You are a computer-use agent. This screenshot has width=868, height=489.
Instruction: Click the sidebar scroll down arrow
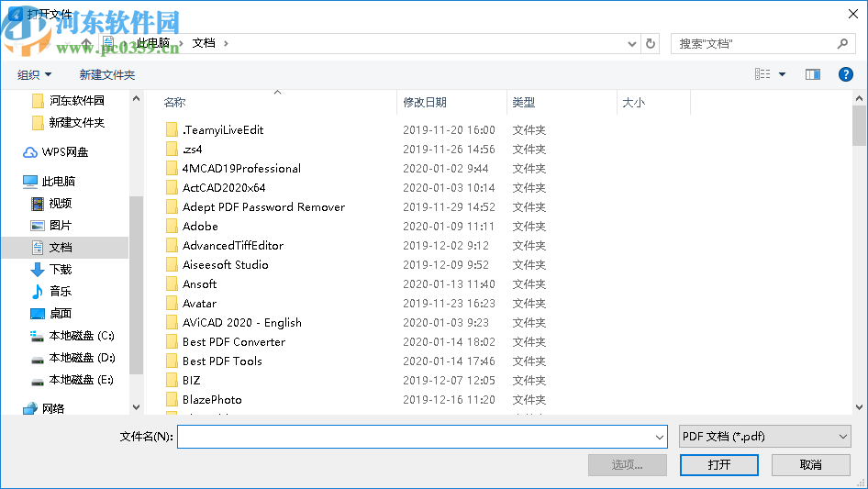(x=136, y=407)
